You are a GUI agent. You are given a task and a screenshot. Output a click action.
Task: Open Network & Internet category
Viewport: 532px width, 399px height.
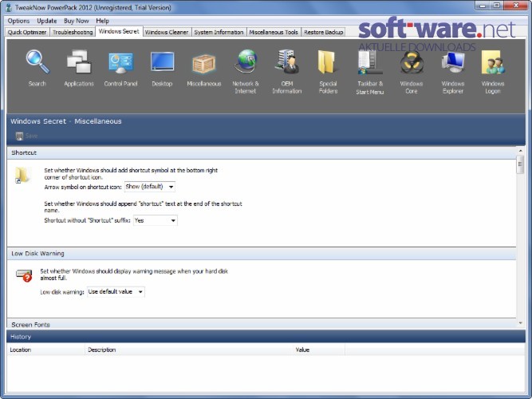[x=246, y=61]
